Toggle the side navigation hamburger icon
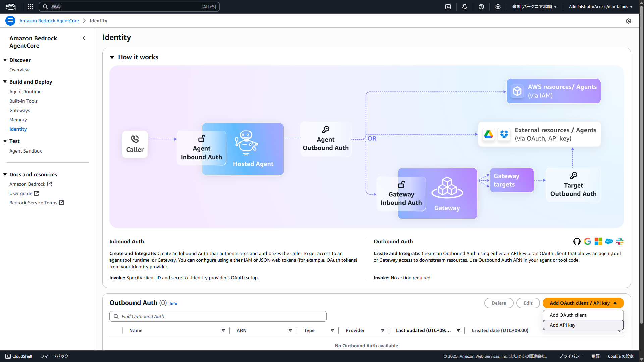Screen dimensions: 644x362 pyautogui.click(x=10, y=21)
